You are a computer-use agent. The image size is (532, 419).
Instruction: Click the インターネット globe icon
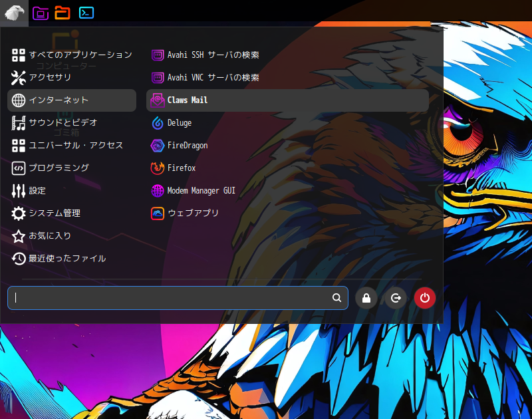click(19, 100)
